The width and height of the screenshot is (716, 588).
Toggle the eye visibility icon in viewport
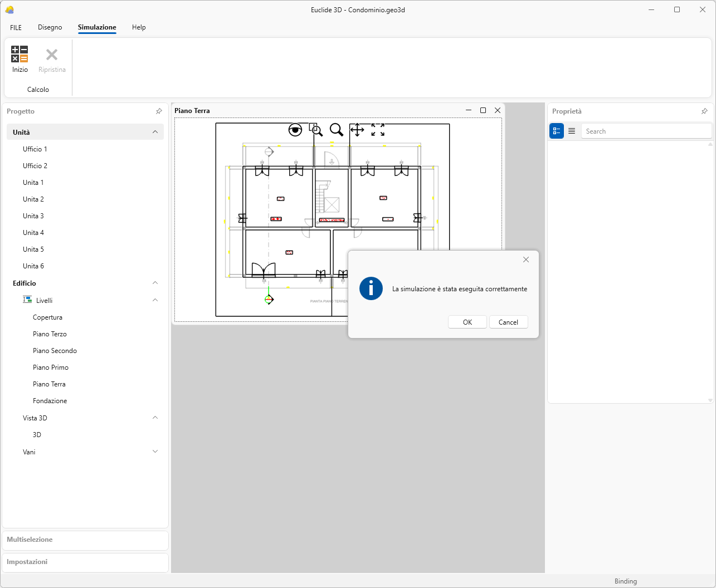295,130
